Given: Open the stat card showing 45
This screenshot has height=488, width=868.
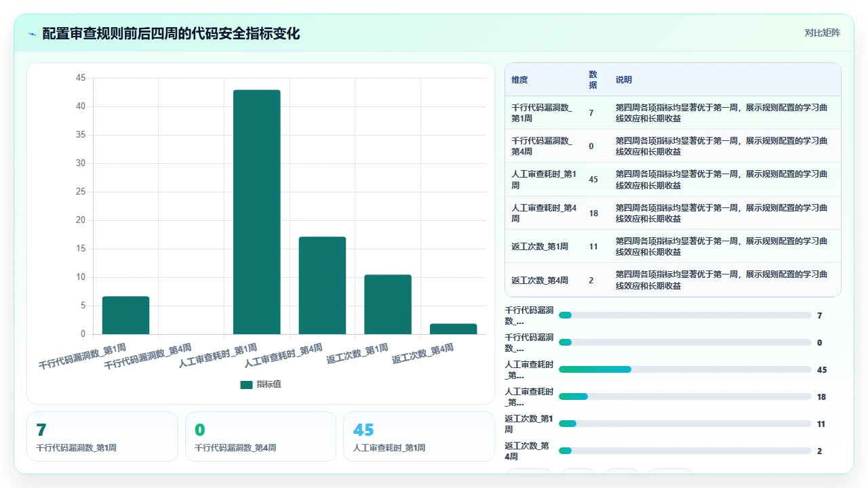Looking at the screenshot, I should coord(419,436).
